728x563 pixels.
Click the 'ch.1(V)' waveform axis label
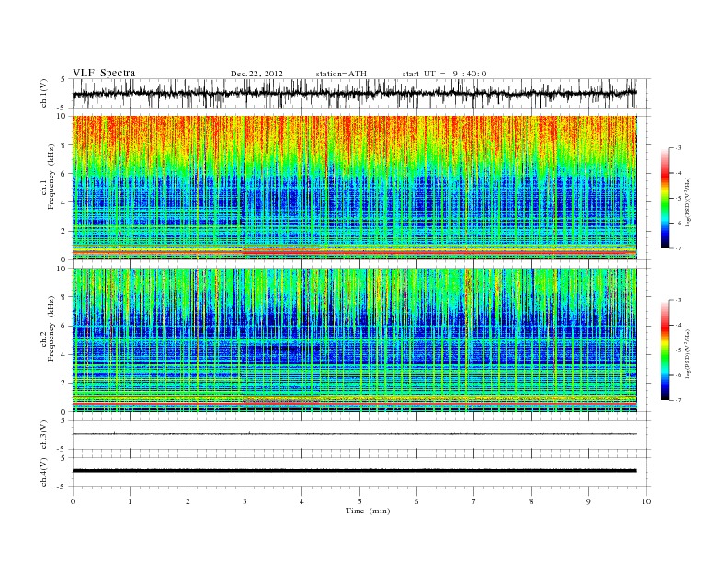[x=43, y=93]
